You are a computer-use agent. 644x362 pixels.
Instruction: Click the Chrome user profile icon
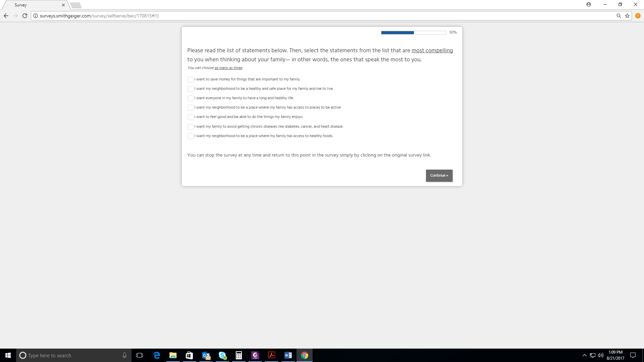(x=589, y=4)
